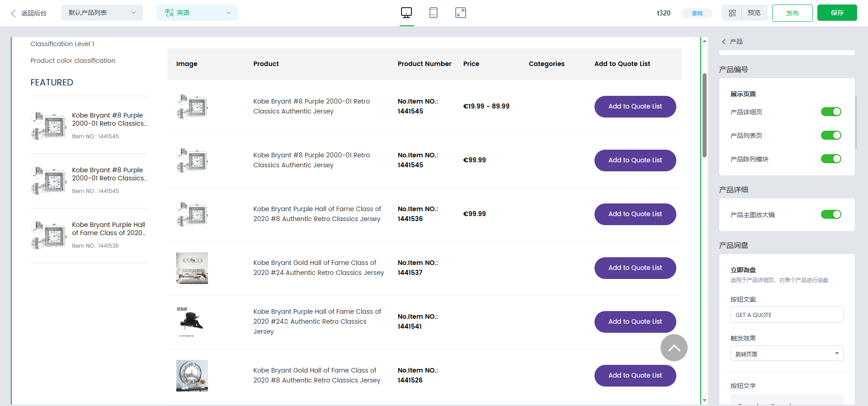
Task: Disable the 产品主图放大镜 switch
Action: pos(830,214)
